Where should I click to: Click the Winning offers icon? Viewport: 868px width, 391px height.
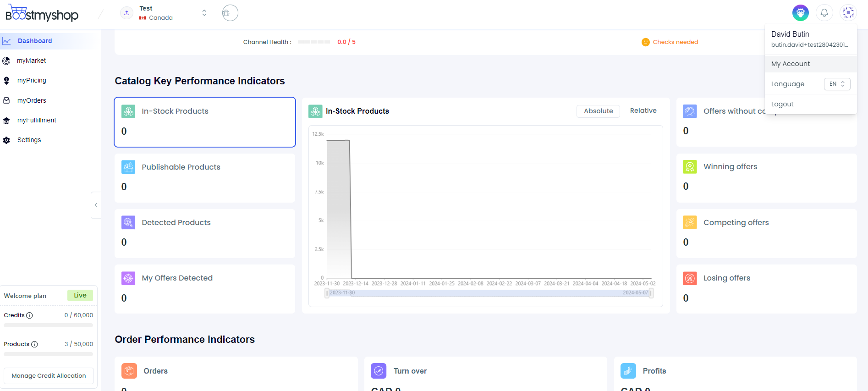pos(690,167)
